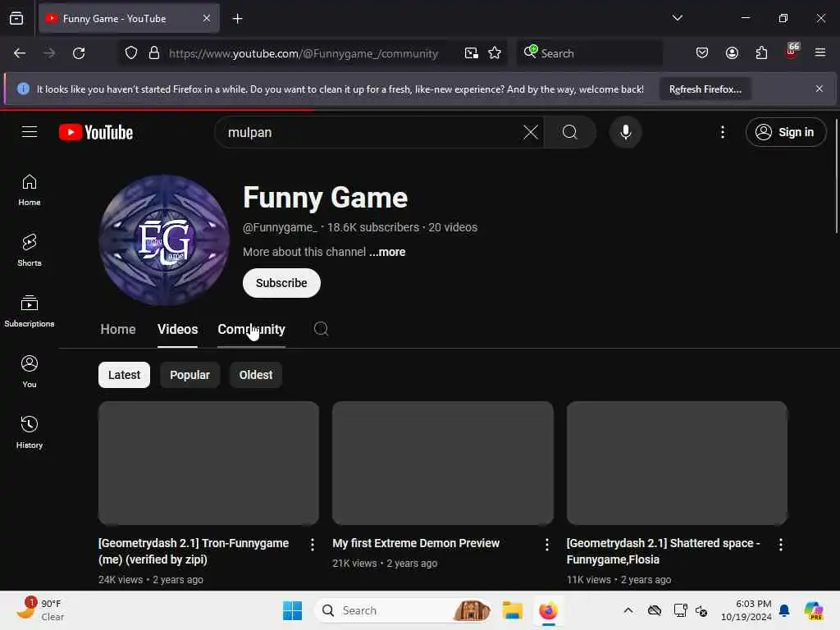Image resolution: width=840 pixels, height=630 pixels.
Task: Open the Windows Start menu
Action: pyautogui.click(x=292, y=610)
